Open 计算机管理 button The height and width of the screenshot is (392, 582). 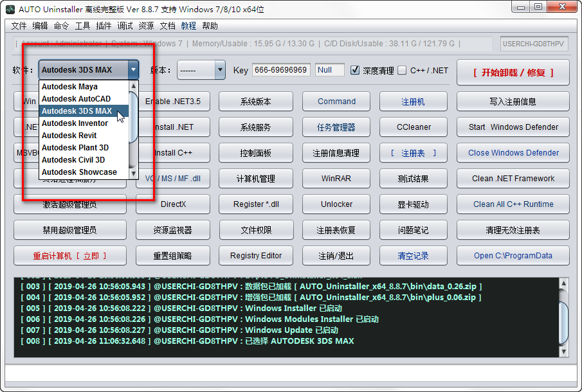coord(256,179)
